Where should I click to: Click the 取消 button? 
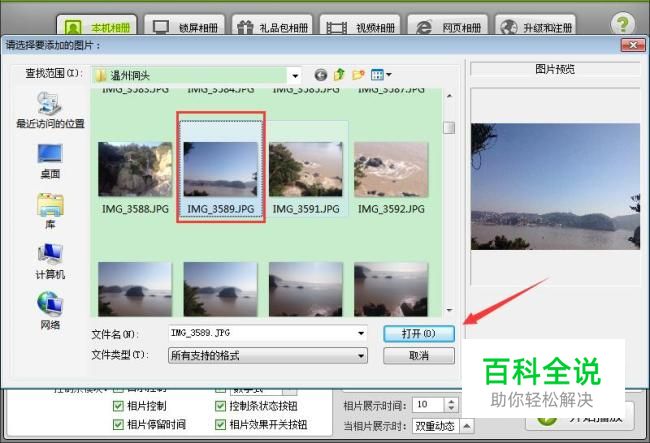point(419,356)
